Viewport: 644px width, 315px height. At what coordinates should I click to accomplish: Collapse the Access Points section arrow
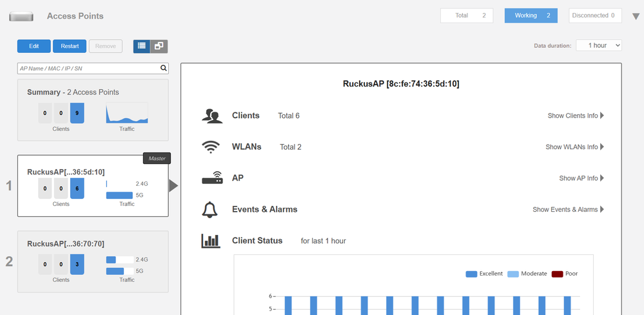635,16
